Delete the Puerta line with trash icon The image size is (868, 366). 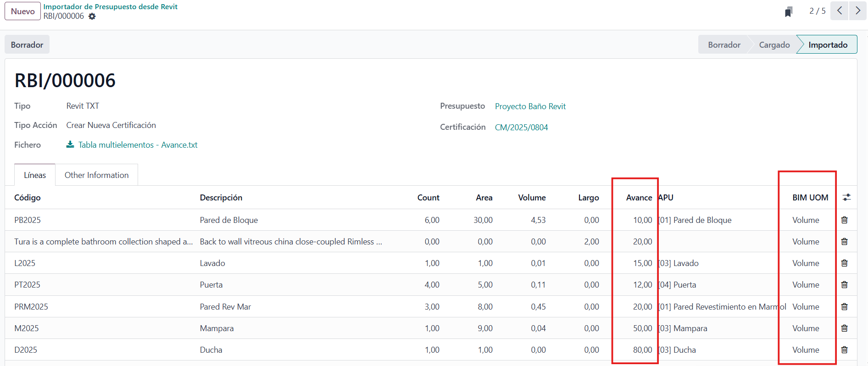pos(844,285)
